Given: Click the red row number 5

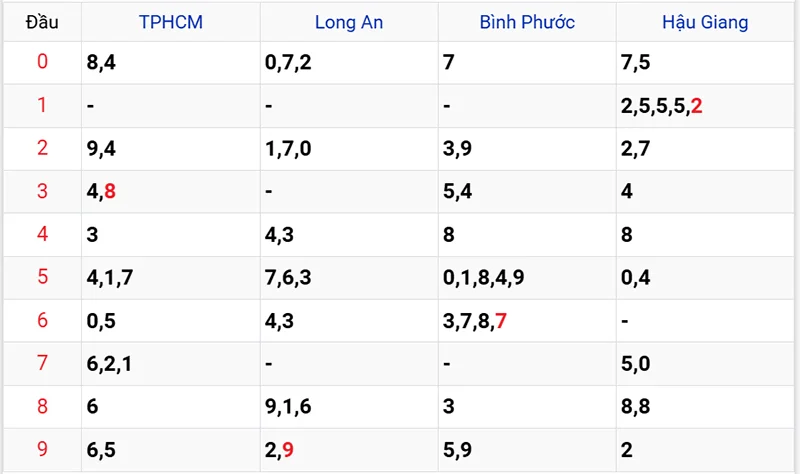Looking at the screenshot, I should click(41, 277).
